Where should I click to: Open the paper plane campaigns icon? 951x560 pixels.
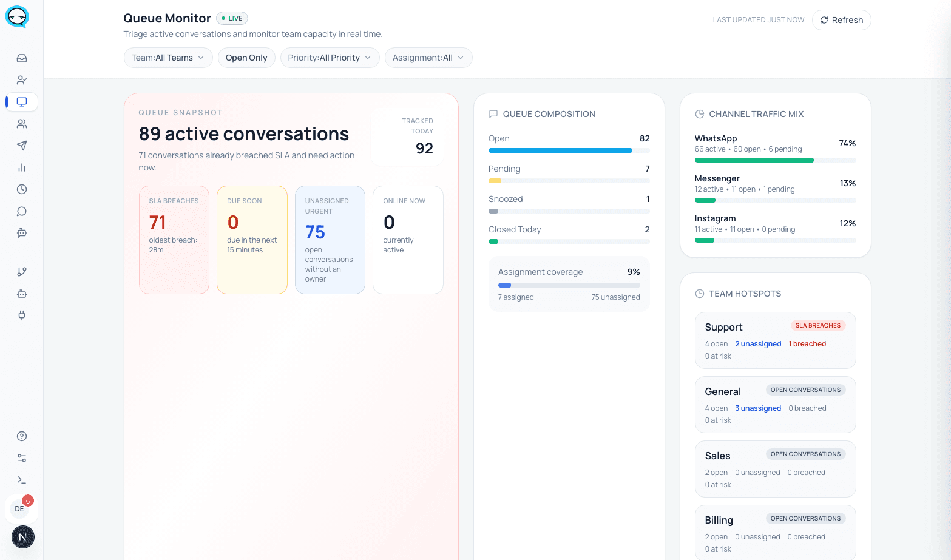pos(22,146)
